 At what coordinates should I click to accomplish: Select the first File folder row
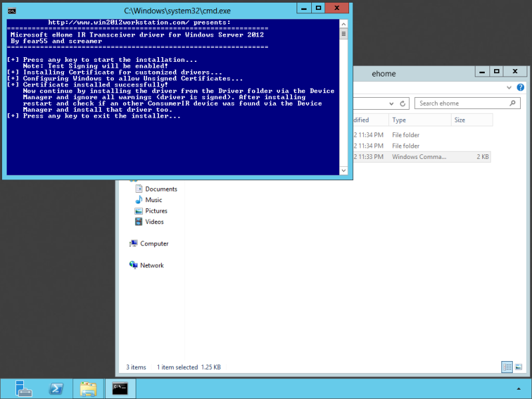point(422,135)
